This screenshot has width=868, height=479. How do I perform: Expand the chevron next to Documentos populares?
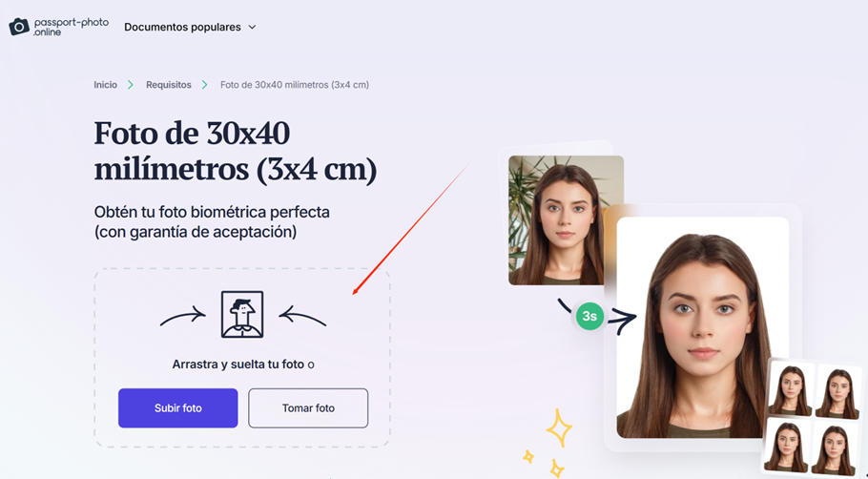click(x=252, y=27)
